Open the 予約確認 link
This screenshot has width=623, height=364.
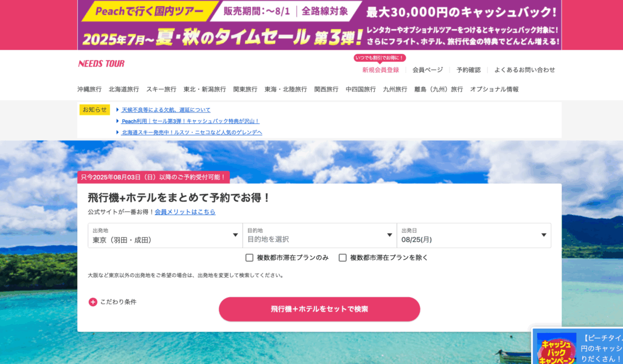click(468, 70)
